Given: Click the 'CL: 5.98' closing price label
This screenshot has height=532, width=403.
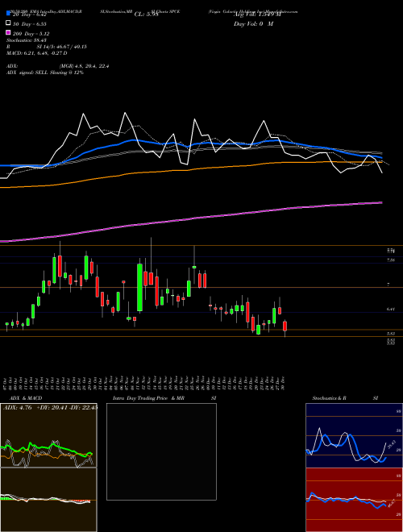Looking at the screenshot, I should click(x=146, y=15).
